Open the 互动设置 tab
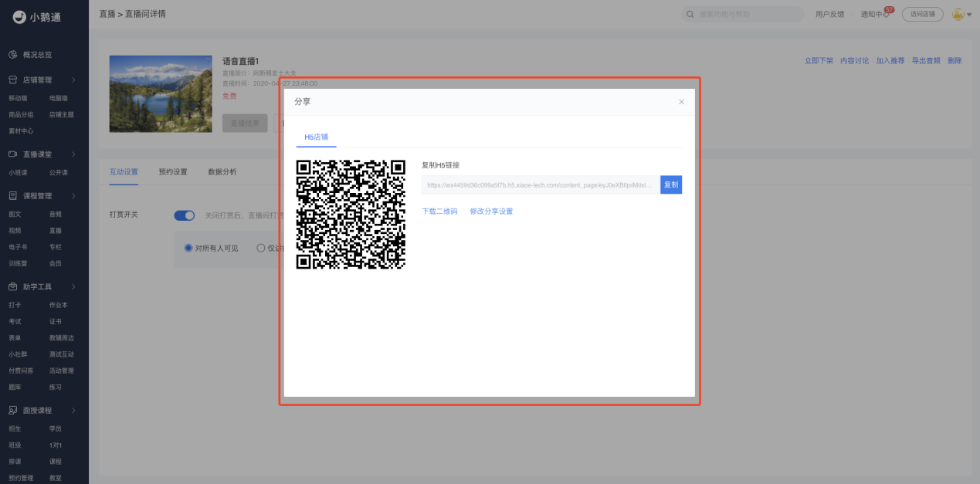Screen dimensions: 980x484 coord(124,172)
